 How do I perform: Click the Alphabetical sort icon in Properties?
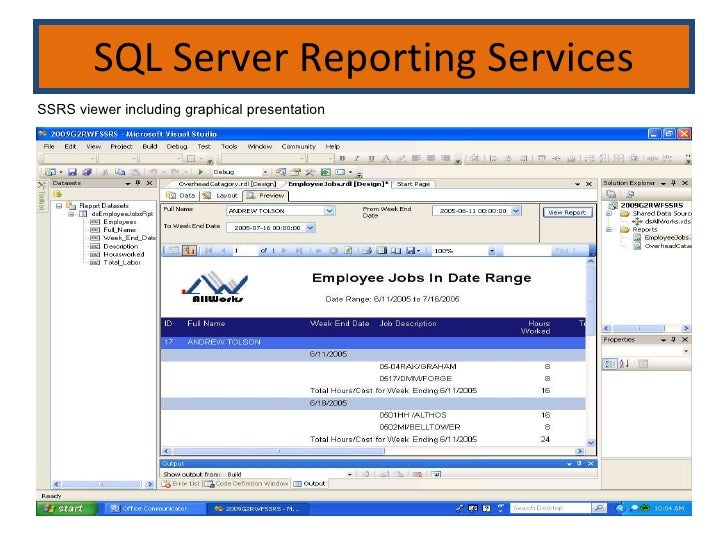pos(624,364)
